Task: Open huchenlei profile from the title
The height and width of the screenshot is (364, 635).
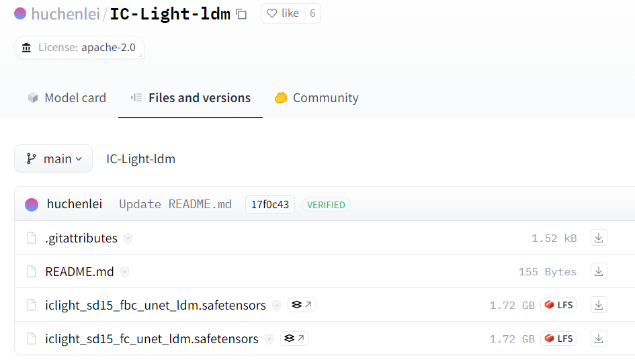Action: [65, 14]
